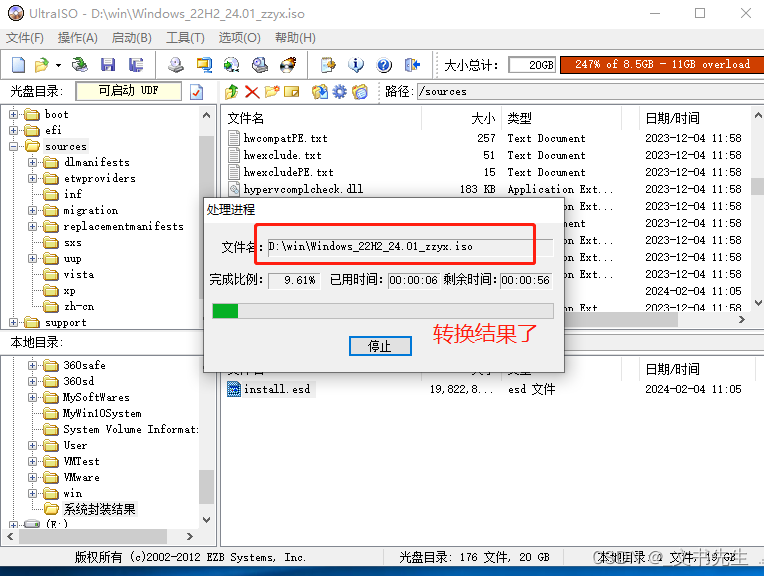Click local tree horizontal scrollbar right arrow
This screenshot has width=764, height=576.
pyautogui.click(x=190, y=536)
